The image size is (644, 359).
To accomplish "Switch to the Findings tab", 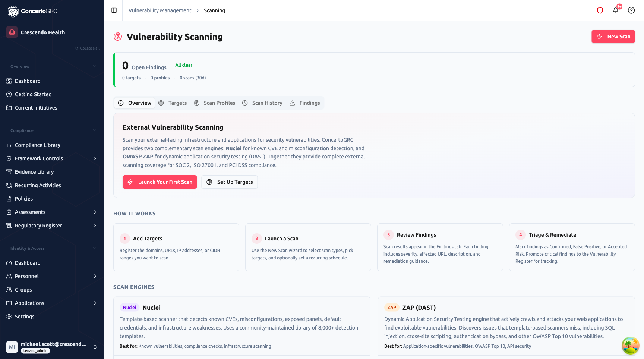I will tap(305, 103).
